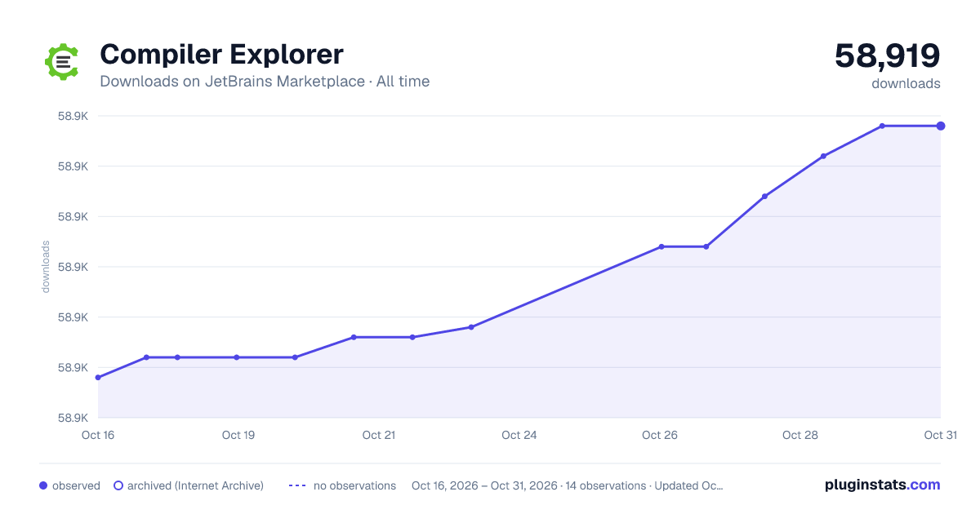Open the pluginstats.com link

click(882, 485)
